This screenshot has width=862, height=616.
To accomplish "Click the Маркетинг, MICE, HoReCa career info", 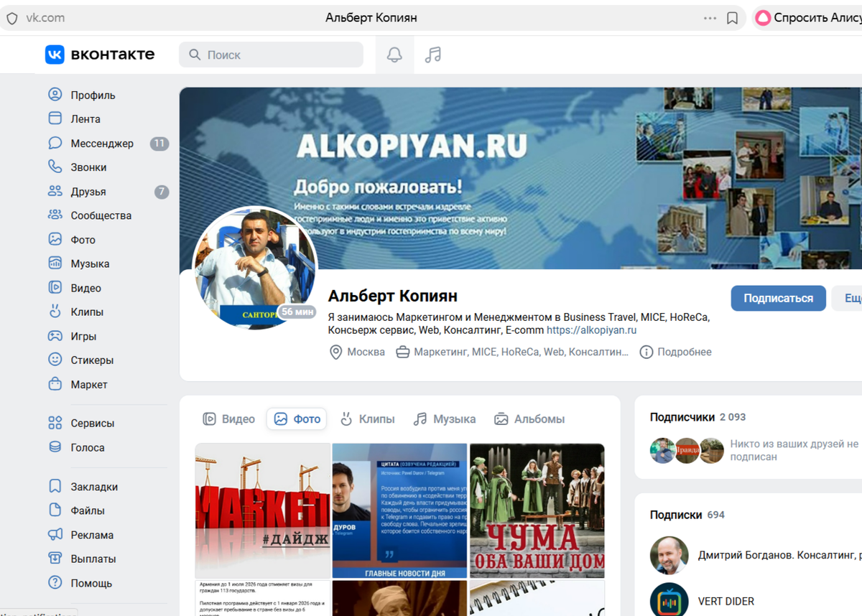I will click(x=513, y=352).
